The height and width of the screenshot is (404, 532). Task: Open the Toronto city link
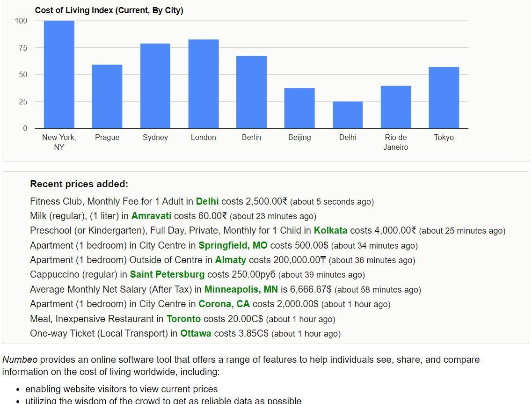[x=183, y=319]
